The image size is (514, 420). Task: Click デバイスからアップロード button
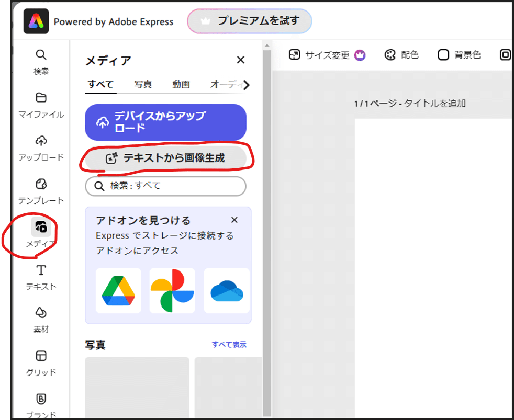click(165, 122)
